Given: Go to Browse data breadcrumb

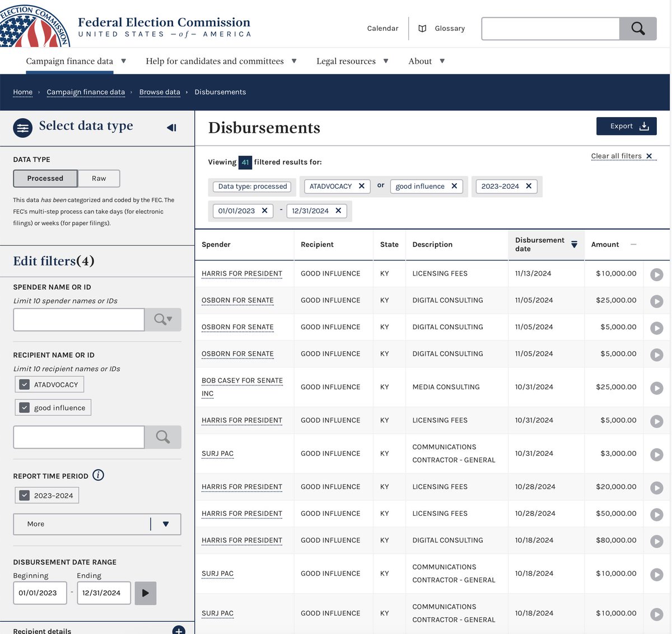Looking at the screenshot, I should point(160,92).
